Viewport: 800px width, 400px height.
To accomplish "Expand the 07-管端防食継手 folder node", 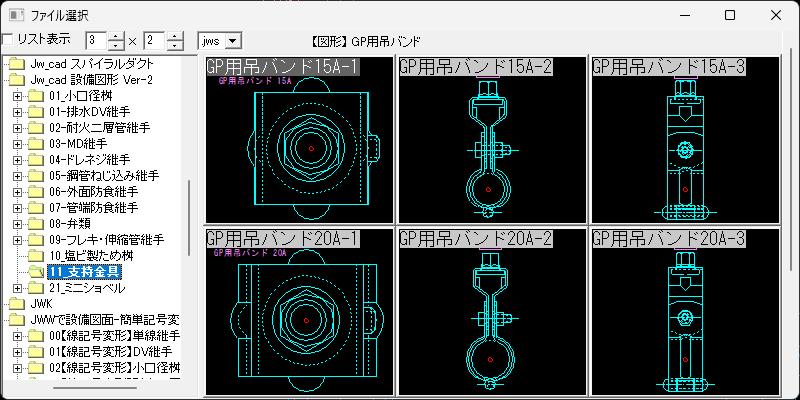I will click(17, 208).
